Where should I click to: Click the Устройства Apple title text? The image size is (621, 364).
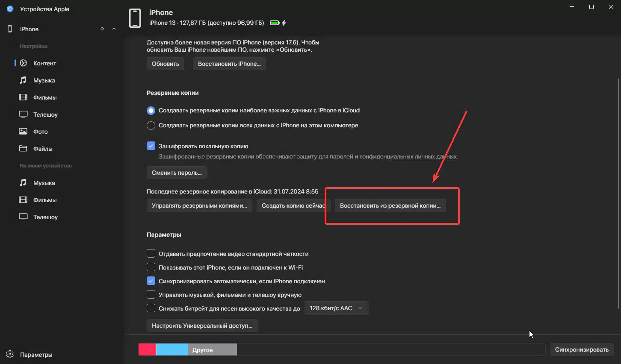point(44,9)
